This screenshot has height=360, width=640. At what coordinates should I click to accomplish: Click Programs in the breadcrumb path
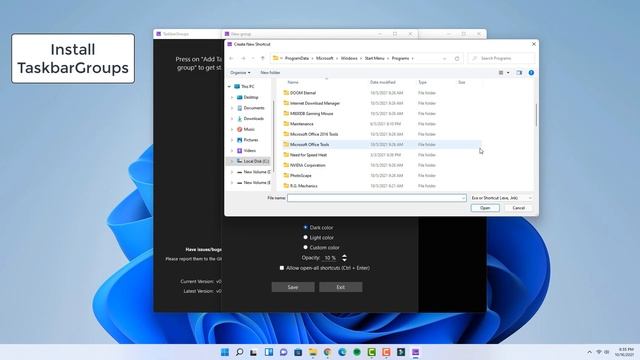click(x=400, y=58)
